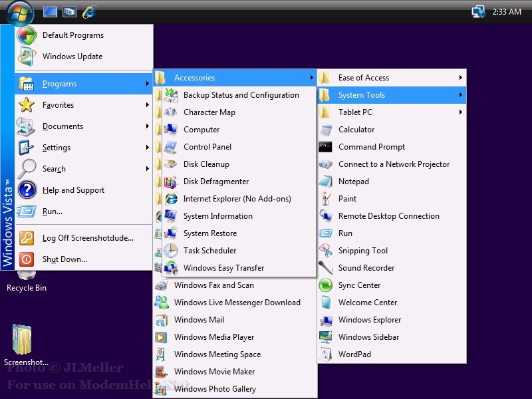This screenshot has width=532, height=399.
Task: Click the network icon in system tray
Action: [478, 11]
